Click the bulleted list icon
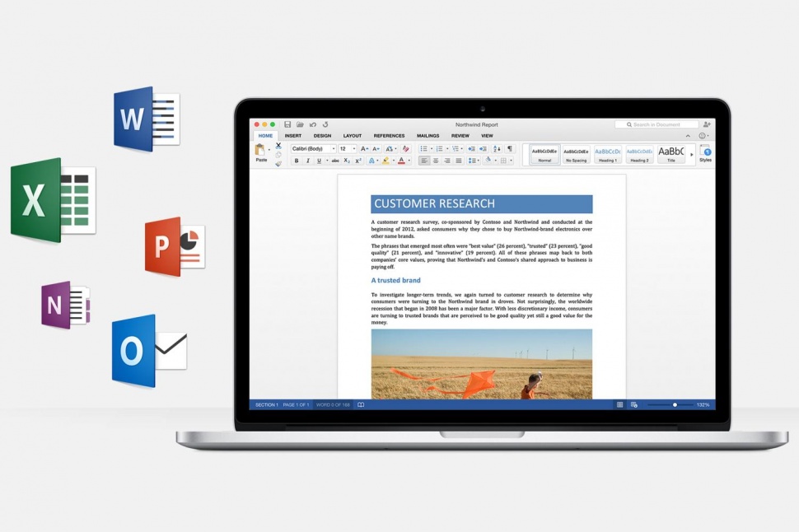Viewport: 799px width, 532px height. (x=424, y=149)
